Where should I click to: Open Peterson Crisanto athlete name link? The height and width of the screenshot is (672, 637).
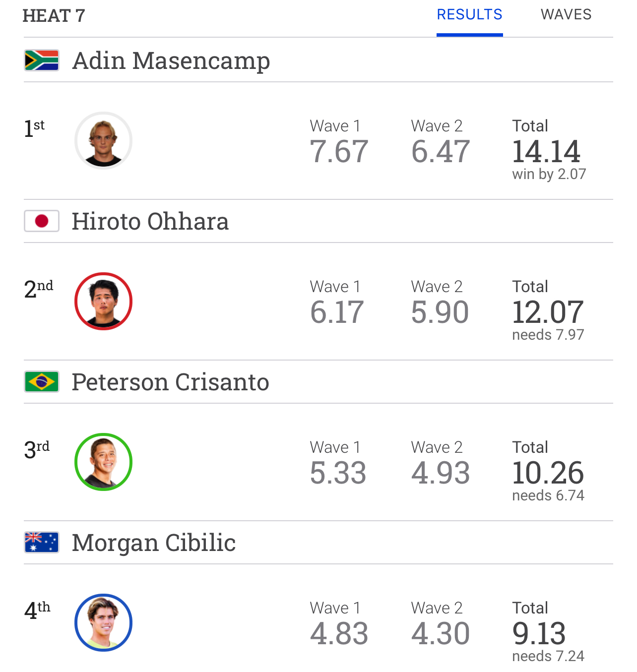[171, 382]
